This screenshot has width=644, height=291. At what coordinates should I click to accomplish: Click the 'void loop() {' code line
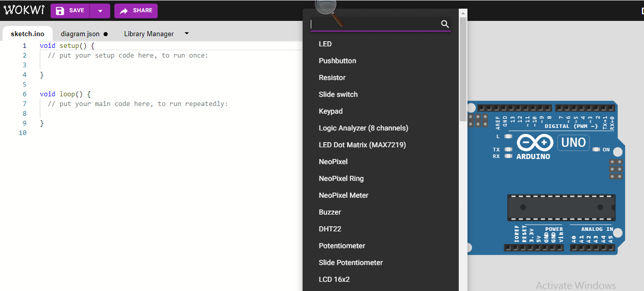coord(65,94)
